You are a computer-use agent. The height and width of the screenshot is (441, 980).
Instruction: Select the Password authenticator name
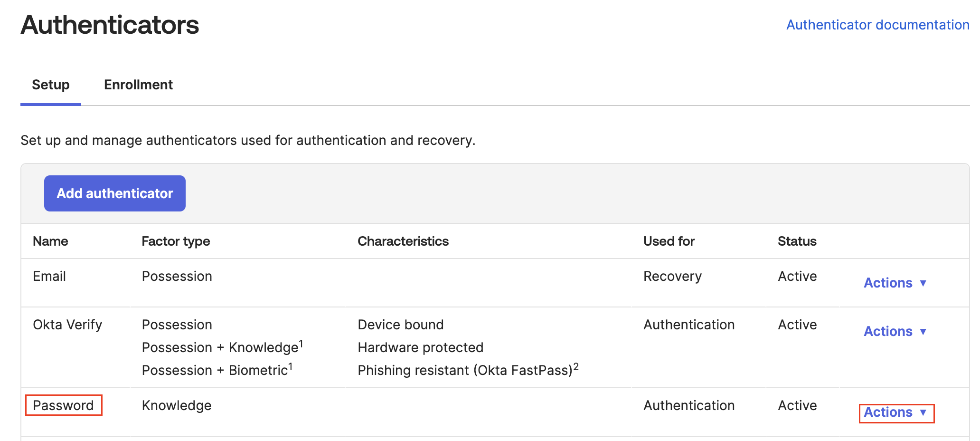click(x=63, y=405)
